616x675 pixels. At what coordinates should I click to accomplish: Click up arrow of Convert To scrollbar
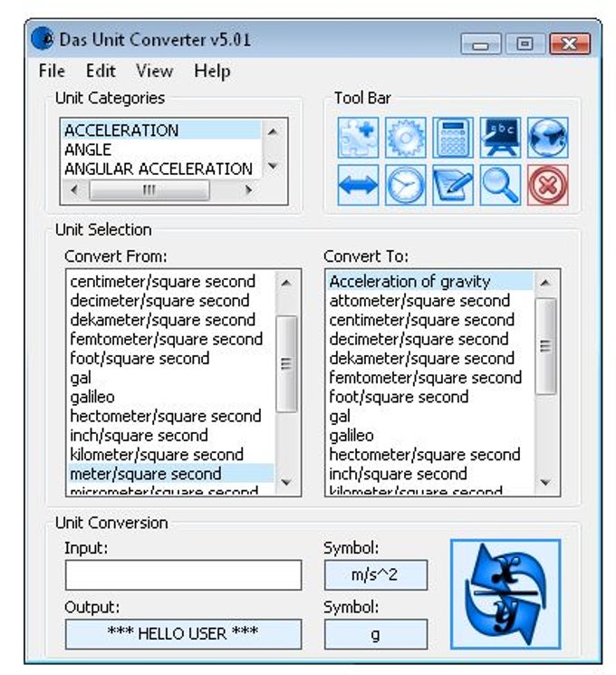click(545, 283)
